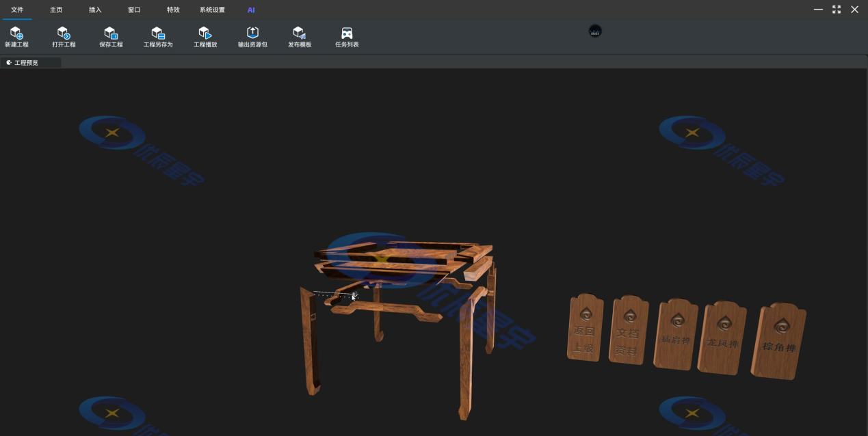Open the 插入 menu tab
This screenshot has height=436, width=868.
coord(94,10)
